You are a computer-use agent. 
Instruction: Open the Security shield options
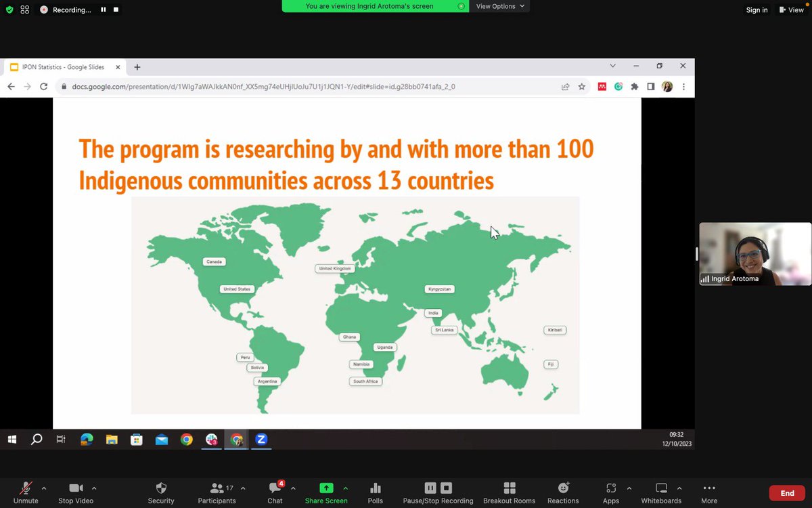click(x=161, y=493)
